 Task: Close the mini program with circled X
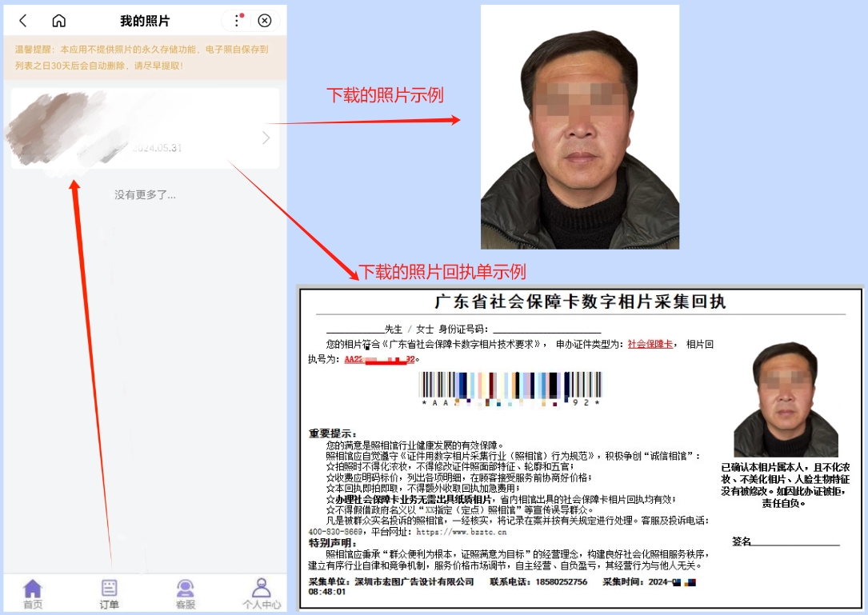coord(265,21)
